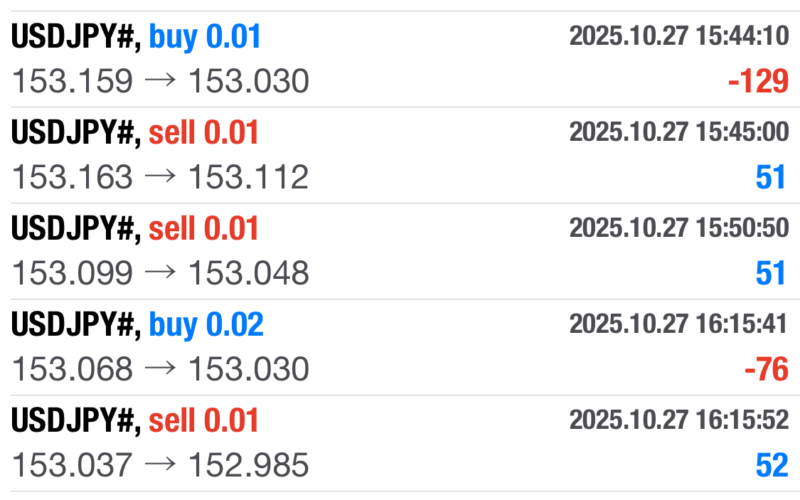This screenshot has width=800, height=500.
Task: Click the timestamp 2025.10.27 15:50:50
Action: click(x=678, y=229)
